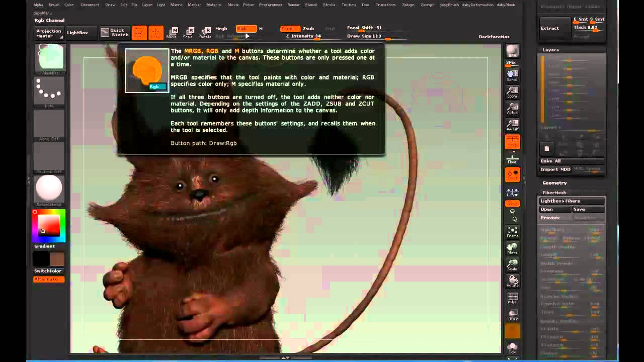Select the Scale tool in top shelf
Viewport: 644px width, 362px height.
tap(188, 33)
